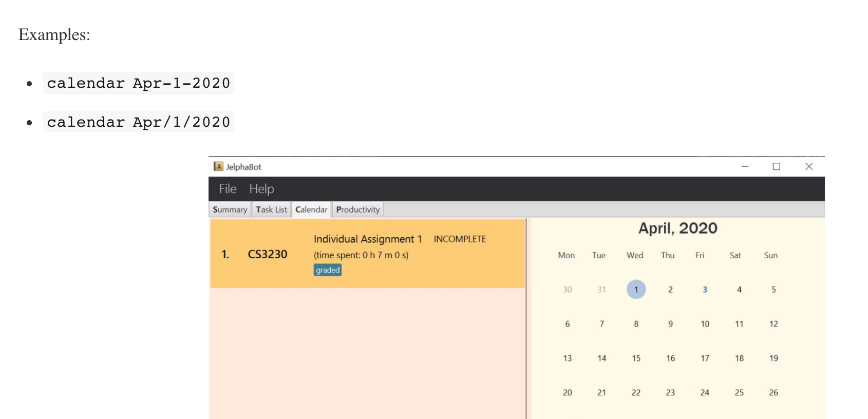Click the Tue column header
Screen dimensions: 868x419
(599, 255)
